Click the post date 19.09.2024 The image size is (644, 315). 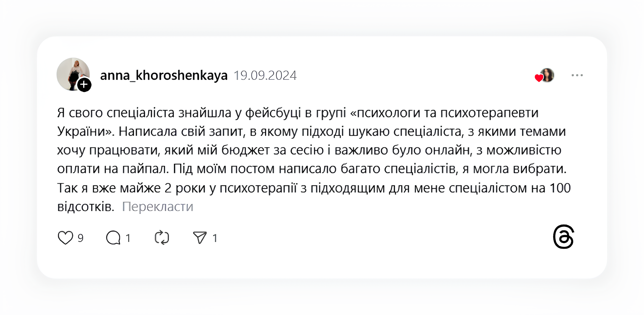pyautogui.click(x=265, y=76)
